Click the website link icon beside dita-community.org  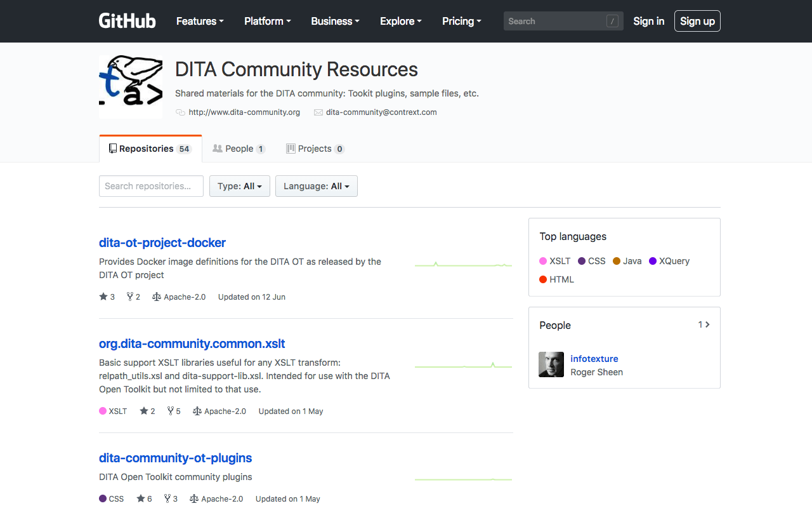[180, 112]
